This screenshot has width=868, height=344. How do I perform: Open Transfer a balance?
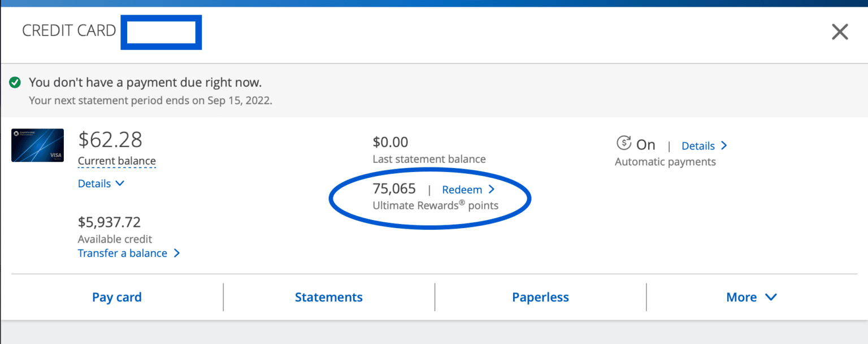[x=123, y=253]
